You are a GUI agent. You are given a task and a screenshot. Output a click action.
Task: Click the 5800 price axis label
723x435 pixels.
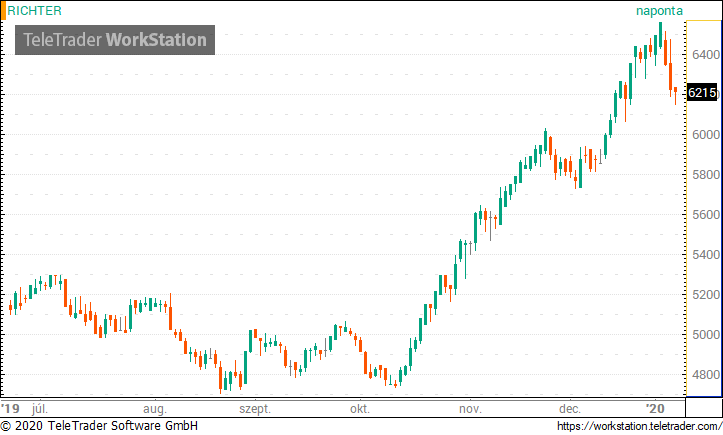[706, 175]
